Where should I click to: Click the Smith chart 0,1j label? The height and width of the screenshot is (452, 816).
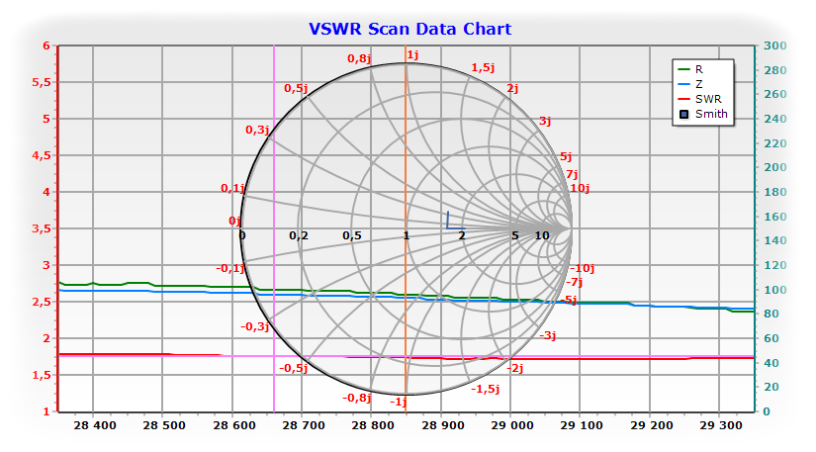point(233,188)
